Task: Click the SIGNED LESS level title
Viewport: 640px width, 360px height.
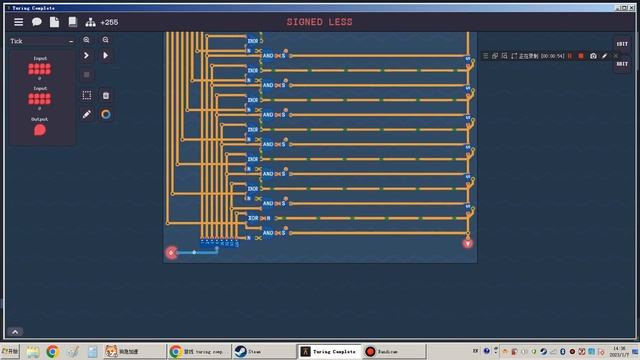Action: tap(319, 22)
